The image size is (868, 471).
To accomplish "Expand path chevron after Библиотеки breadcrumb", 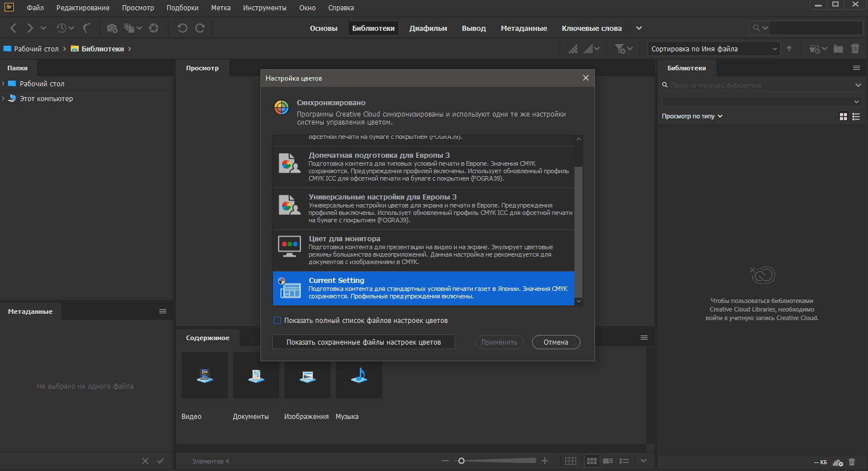I will (130, 49).
